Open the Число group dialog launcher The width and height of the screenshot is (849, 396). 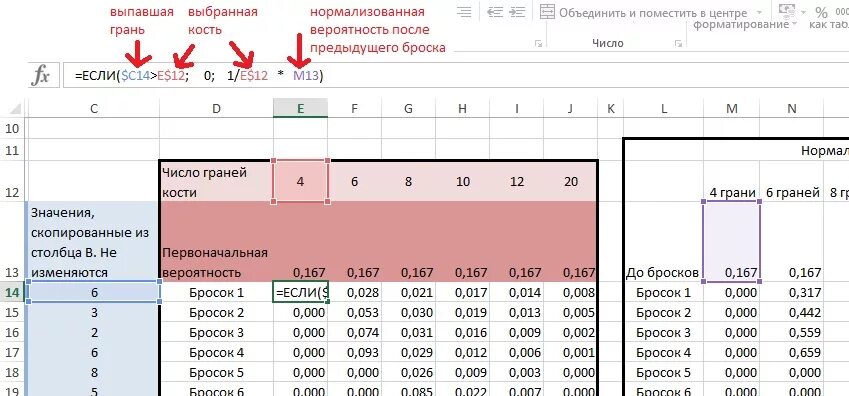(x=678, y=44)
